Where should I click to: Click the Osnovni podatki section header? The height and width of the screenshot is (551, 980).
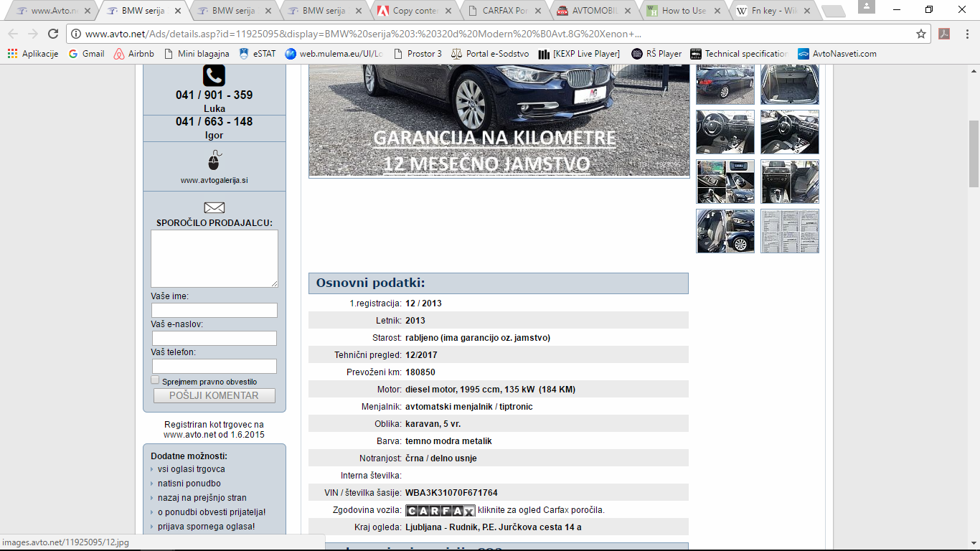[x=499, y=283]
